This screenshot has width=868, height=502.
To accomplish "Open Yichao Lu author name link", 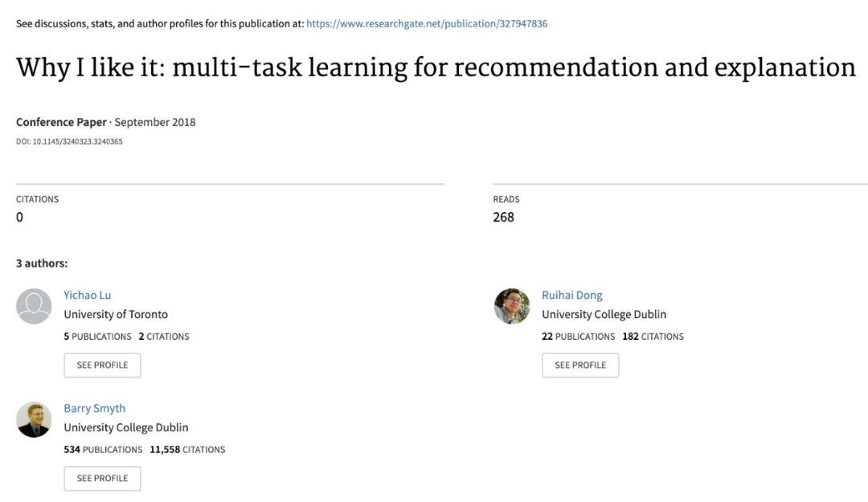I will (88, 295).
